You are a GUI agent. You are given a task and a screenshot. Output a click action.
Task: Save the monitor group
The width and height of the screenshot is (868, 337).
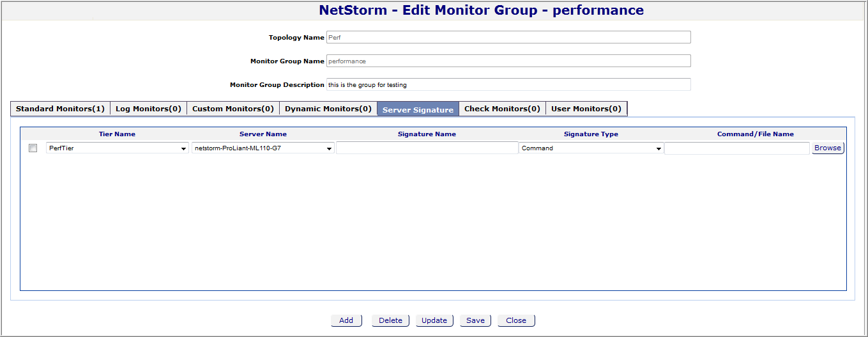[x=475, y=320]
